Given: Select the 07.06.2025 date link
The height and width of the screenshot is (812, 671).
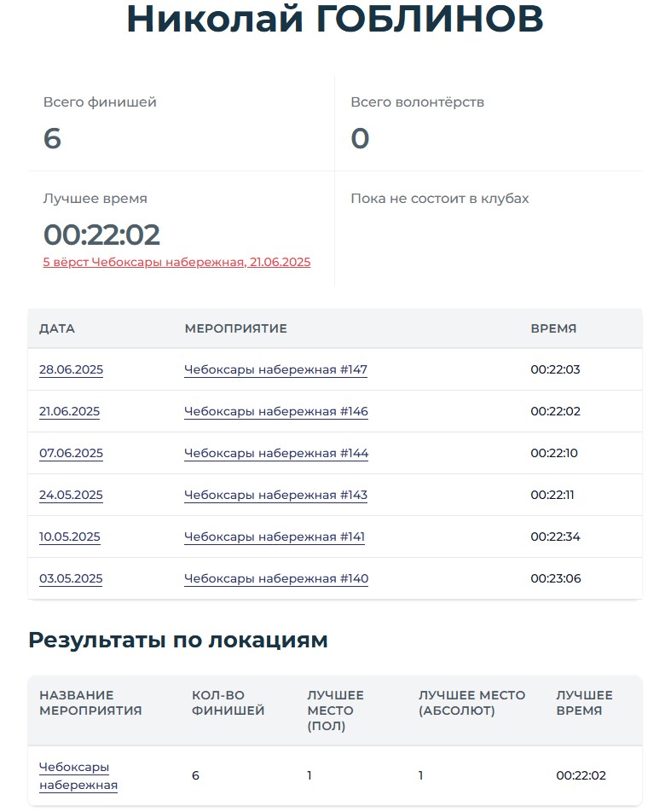Looking at the screenshot, I should tap(71, 453).
